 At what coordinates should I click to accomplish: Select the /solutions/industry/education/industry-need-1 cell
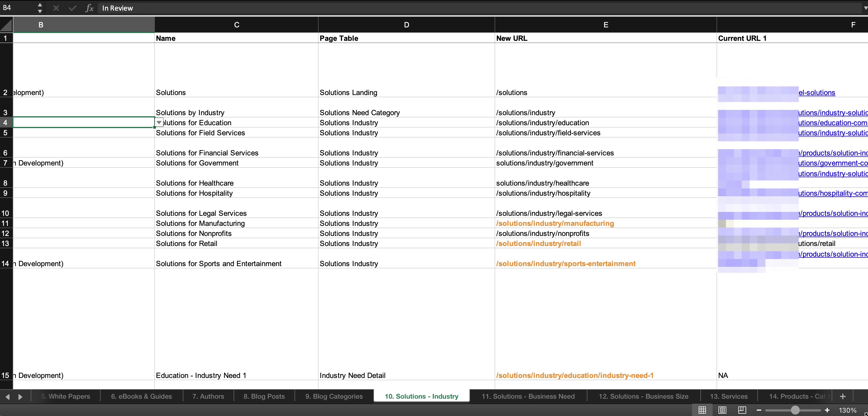coord(606,324)
